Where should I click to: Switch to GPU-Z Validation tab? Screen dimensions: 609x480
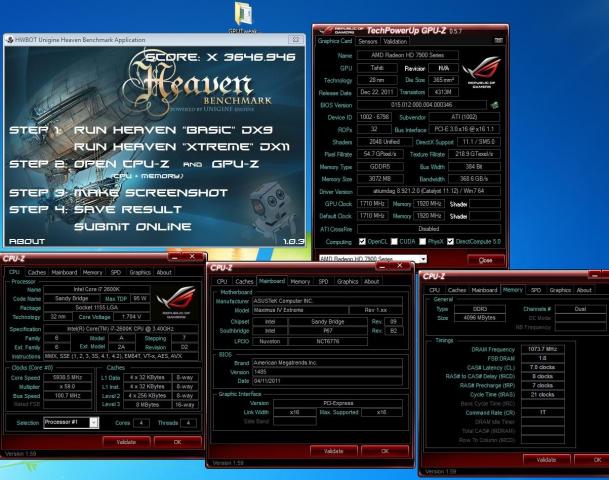(395, 41)
